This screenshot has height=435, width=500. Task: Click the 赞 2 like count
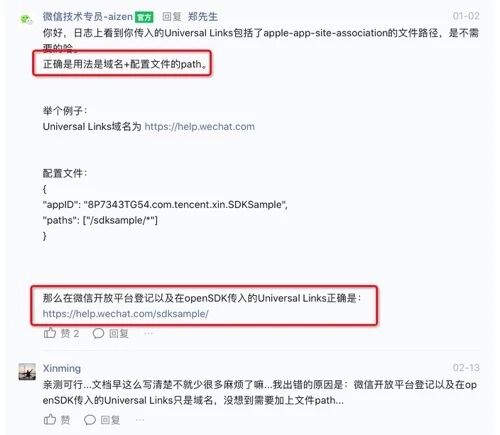70,333
